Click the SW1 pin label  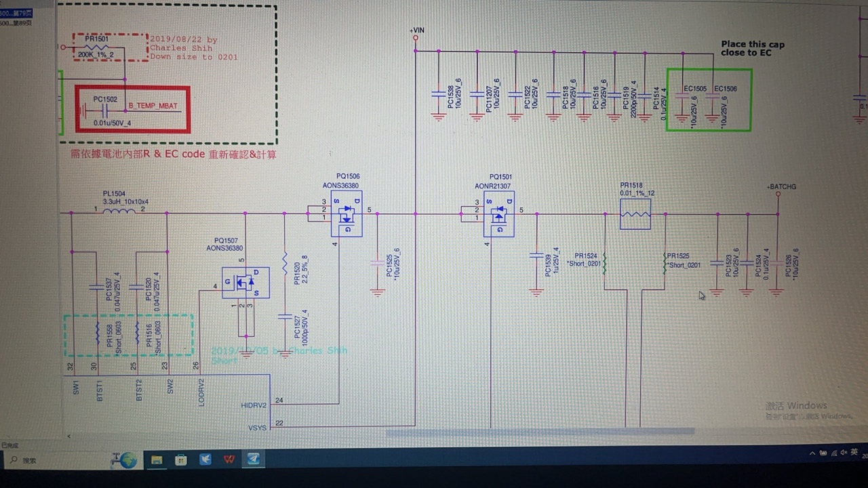76,387
